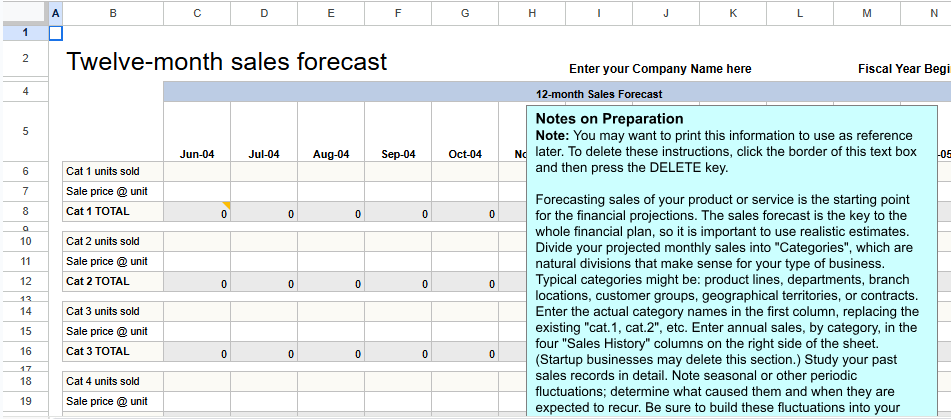Click the Jul-04 month header
The width and height of the screenshot is (951, 419).
[264, 154]
